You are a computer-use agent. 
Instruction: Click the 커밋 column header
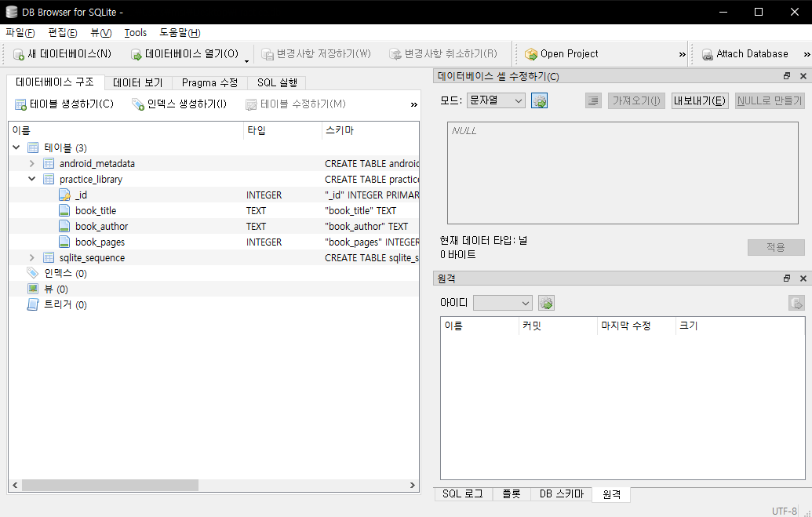(x=558, y=326)
